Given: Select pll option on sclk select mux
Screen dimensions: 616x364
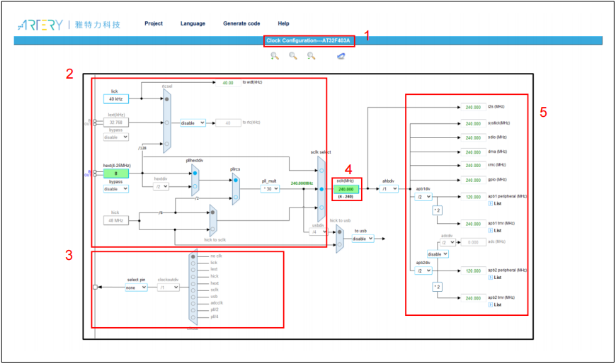Looking at the screenshot, I should (x=321, y=189).
